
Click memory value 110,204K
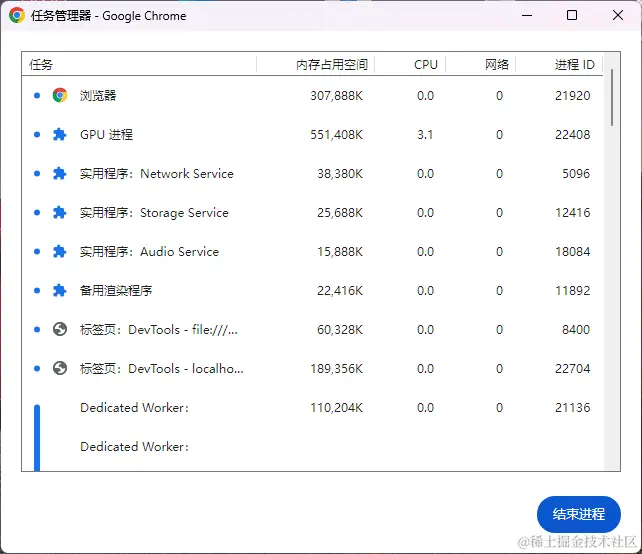click(336, 407)
